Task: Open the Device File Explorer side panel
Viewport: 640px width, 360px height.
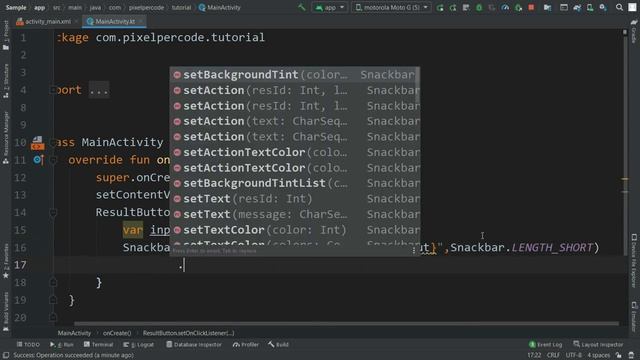Action: pos(634,260)
